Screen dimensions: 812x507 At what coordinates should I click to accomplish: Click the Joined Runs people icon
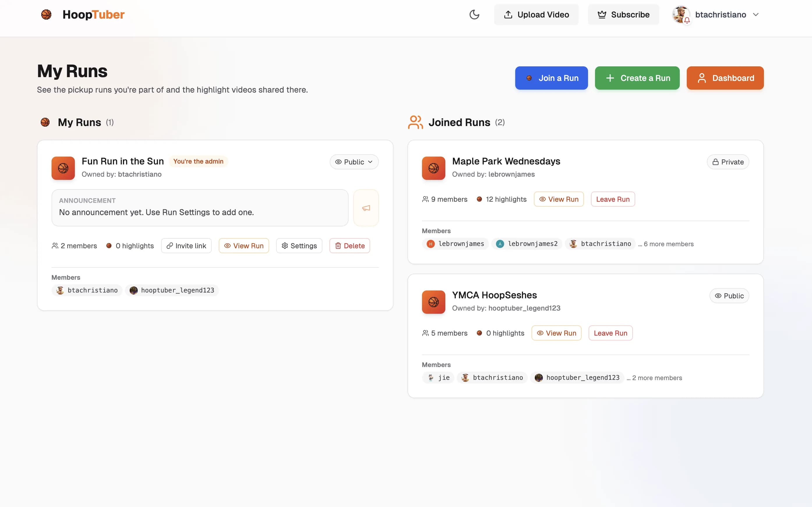(x=415, y=123)
